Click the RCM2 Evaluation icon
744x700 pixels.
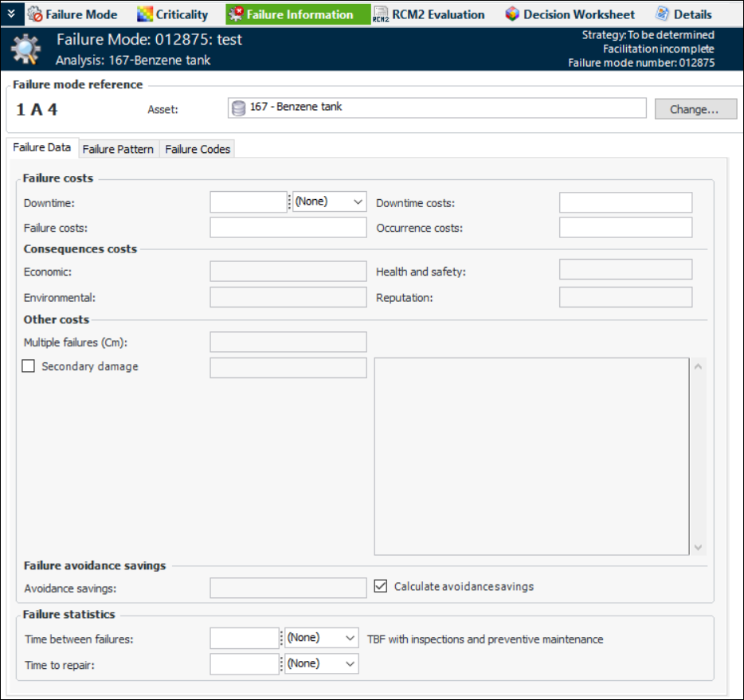[x=381, y=14]
